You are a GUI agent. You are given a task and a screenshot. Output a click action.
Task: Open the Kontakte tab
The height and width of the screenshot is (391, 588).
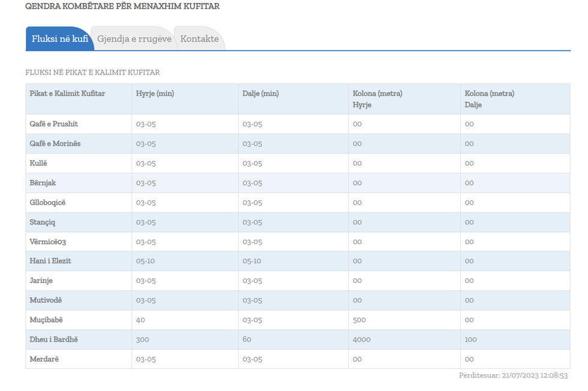199,39
